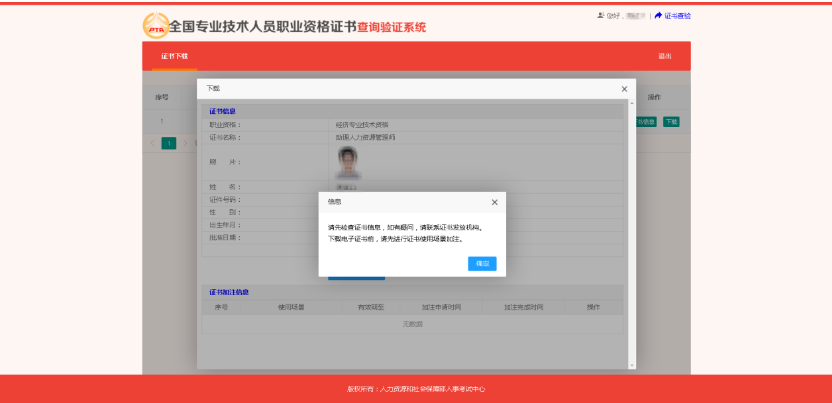The width and height of the screenshot is (832, 403).
Task: Close the 信息 message box with X
Action: (x=495, y=202)
